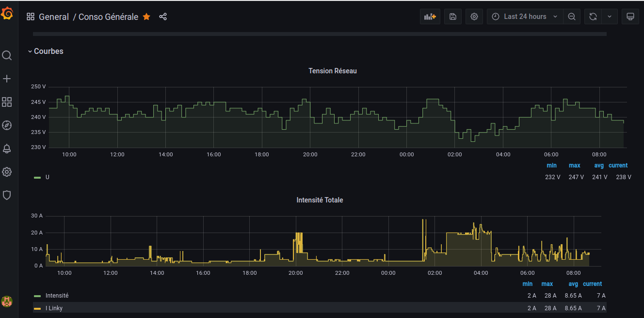Click the Add panel button

point(430,17)
